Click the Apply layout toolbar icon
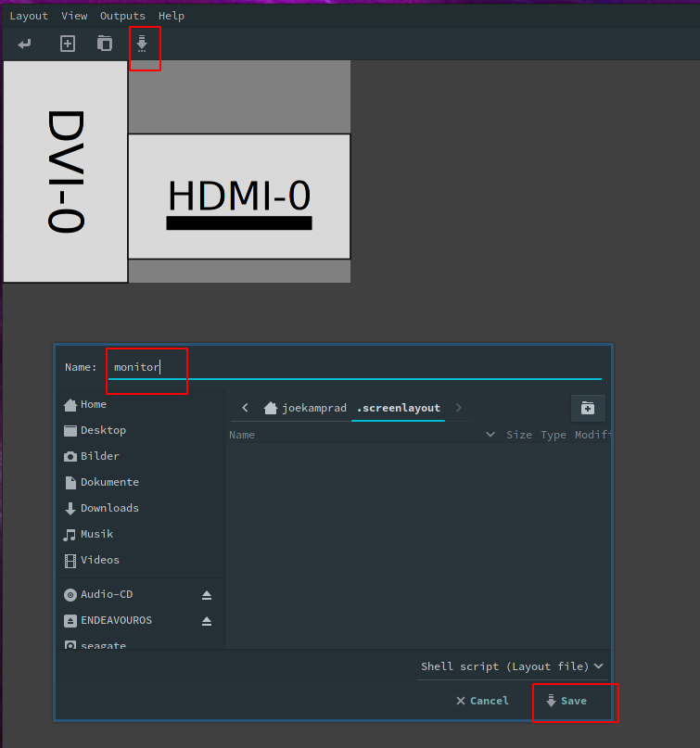The height and width of the screenshot is (748, 700). (x=24, y=44)
